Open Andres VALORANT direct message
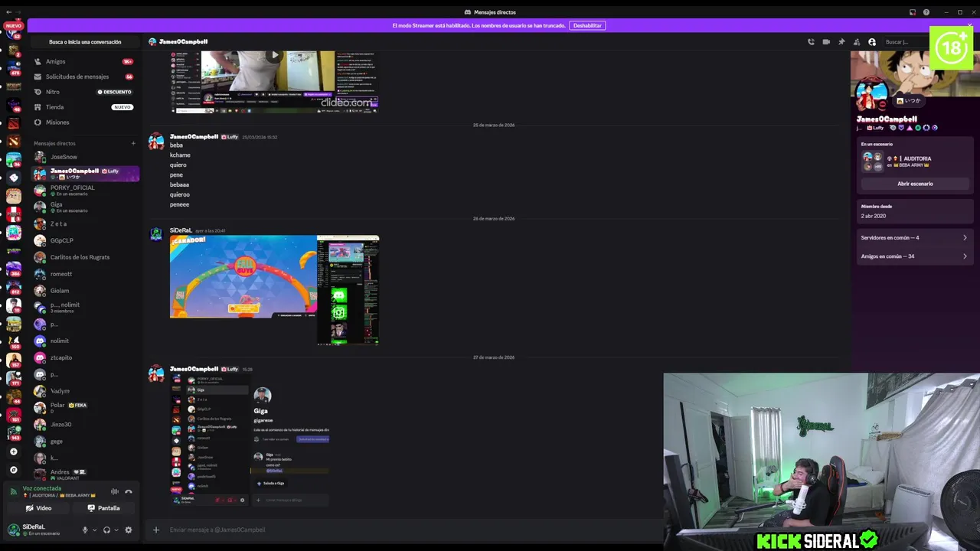Screen dimensions: 980x551 tap(84, 474)
